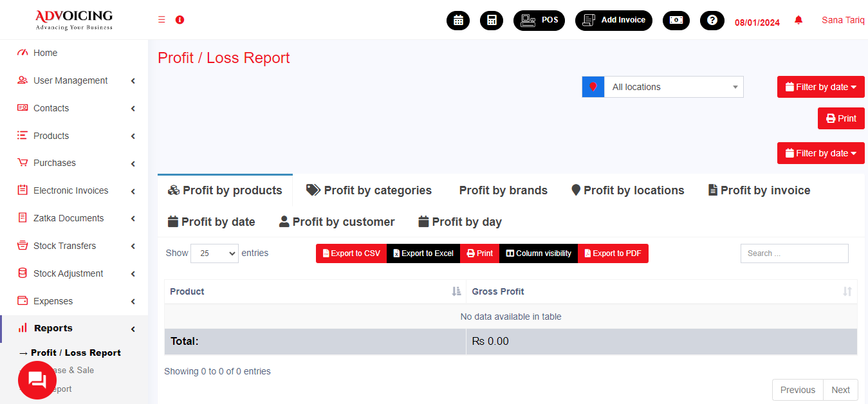The height and width of the screenshot is (404, 868).
Task: Click the red info circle icon
Action: pos(180,20)
